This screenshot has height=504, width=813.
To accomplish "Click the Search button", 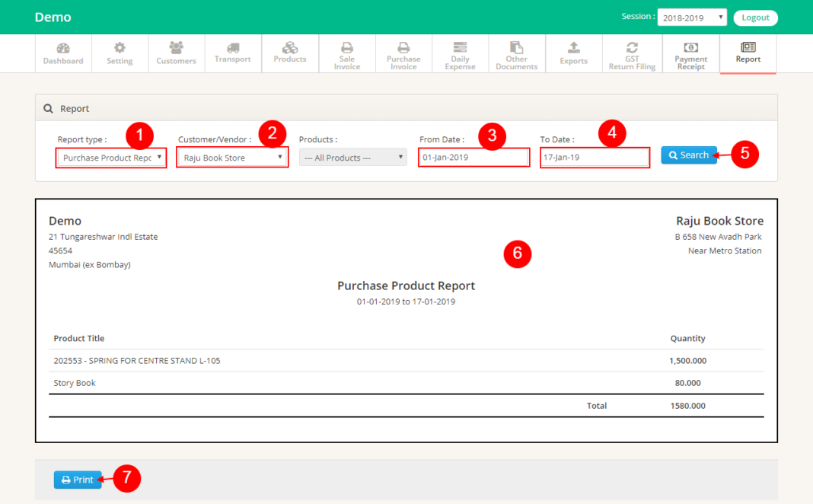I will point(688,155).
